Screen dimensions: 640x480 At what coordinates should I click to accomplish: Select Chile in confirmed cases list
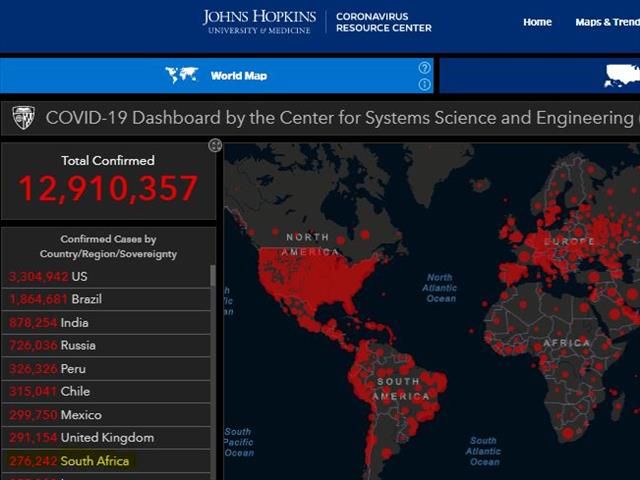(x=106, y=391)
